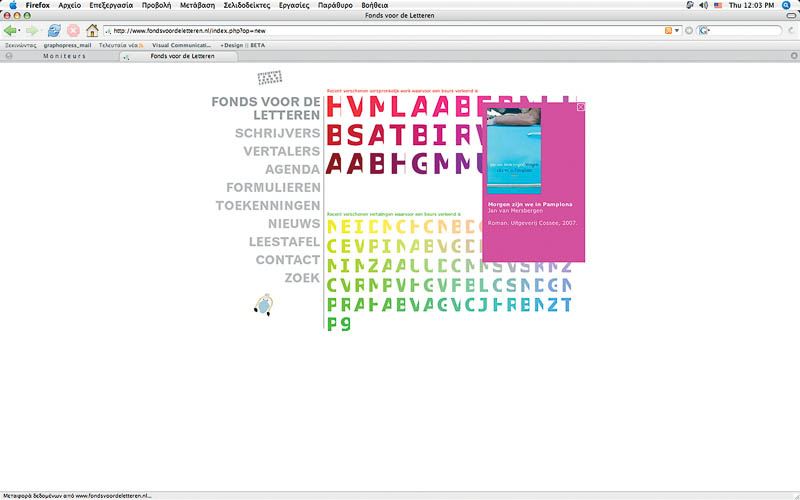
Task: Stop loading with the red stop icon
Action: click(x=73, y=31)
